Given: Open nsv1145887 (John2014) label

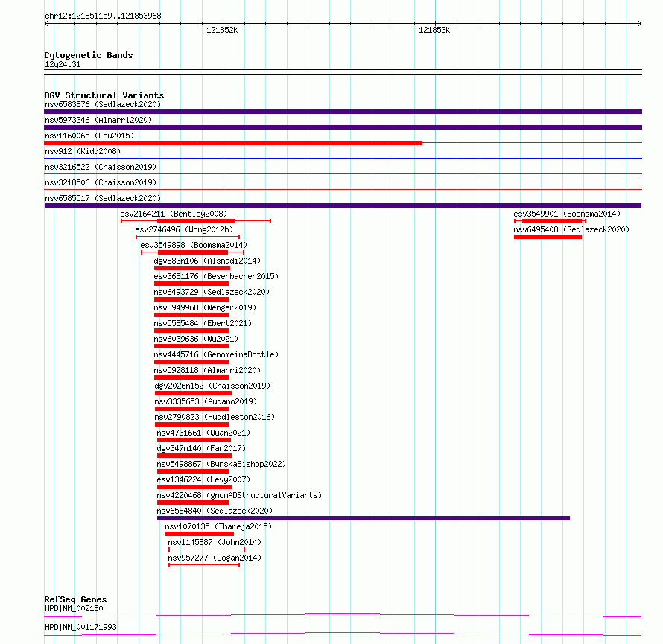Looking at the screenshot, I should 215,542.
